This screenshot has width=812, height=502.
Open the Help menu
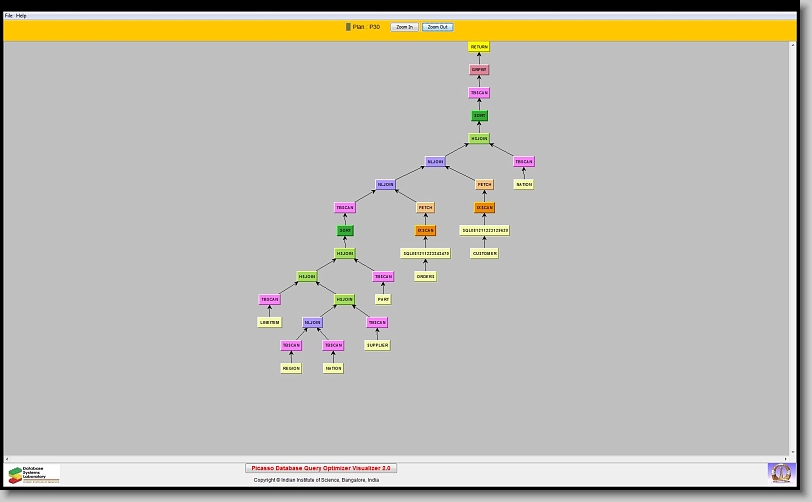coord(22,16)
